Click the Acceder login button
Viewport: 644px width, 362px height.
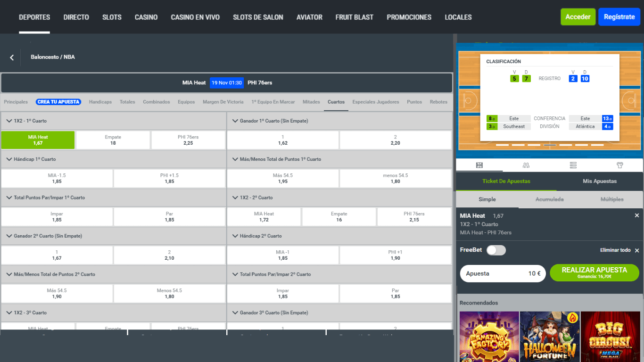tap(578, 17)
